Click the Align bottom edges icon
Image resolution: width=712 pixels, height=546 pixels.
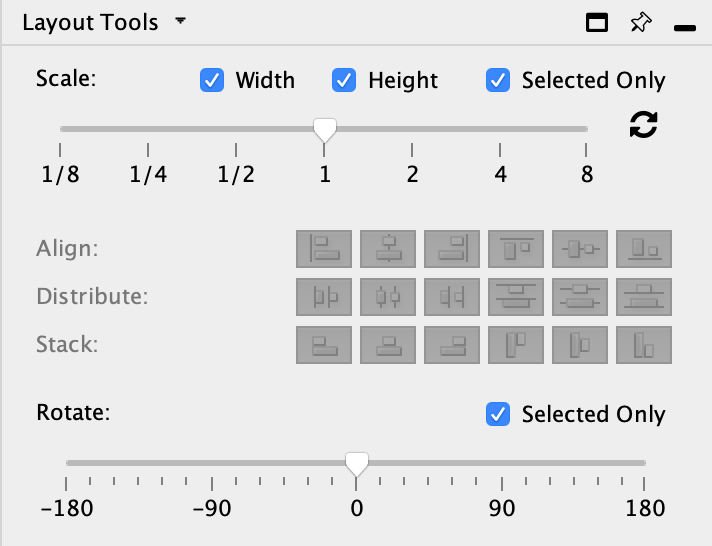644,249
